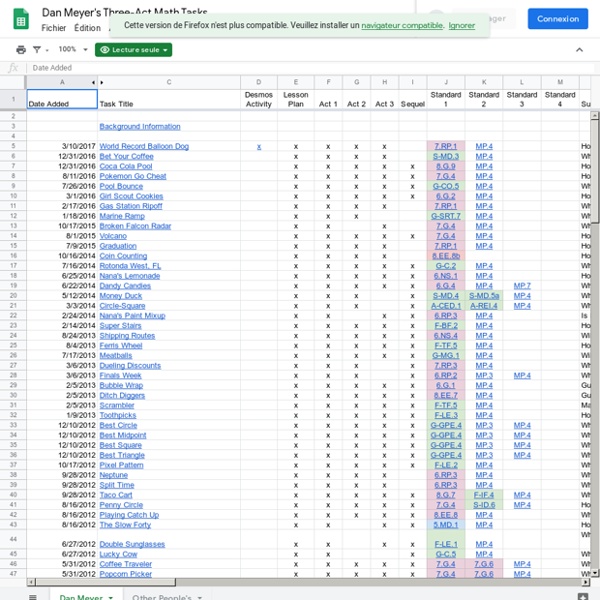Open the 7.RP.1 standard in row 5
This screenshot has width=600, height=600.
coord(445,146)
